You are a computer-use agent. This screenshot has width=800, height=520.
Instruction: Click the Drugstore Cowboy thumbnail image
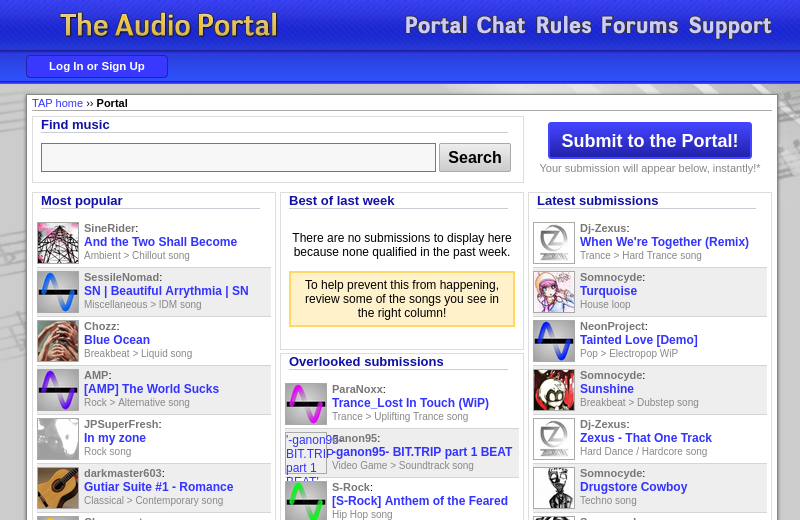[x=554, y=488]
